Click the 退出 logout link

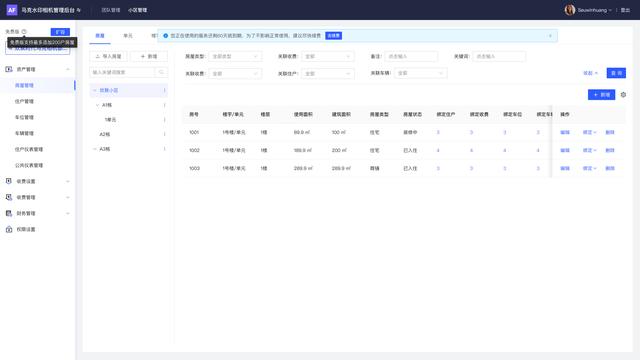click(x=625, y=10)
